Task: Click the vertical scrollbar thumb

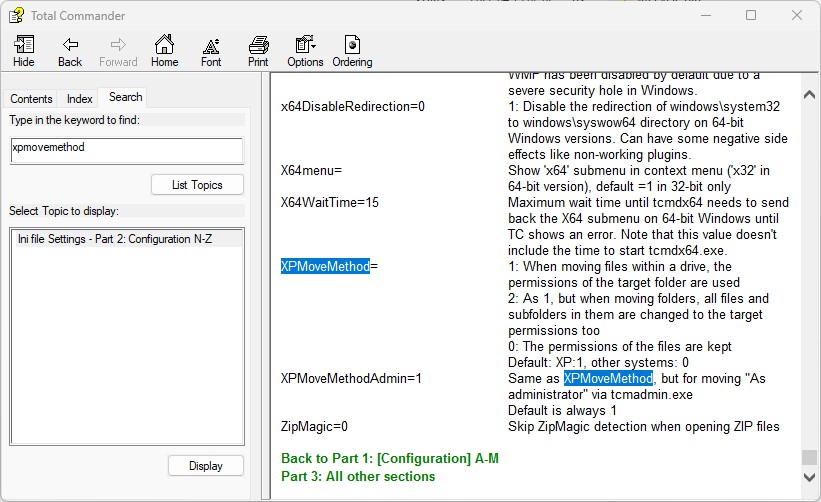Action: point(809,457)
